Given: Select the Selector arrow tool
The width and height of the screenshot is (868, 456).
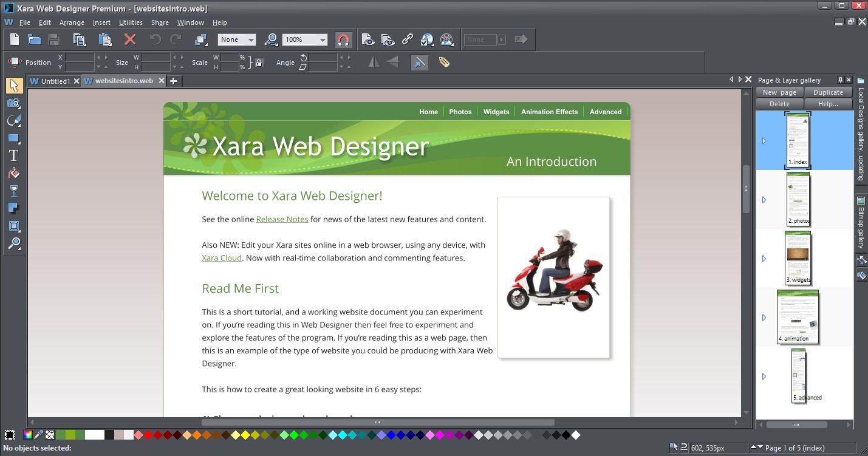Looking at the screenshot, I should (x=14, y=86).
